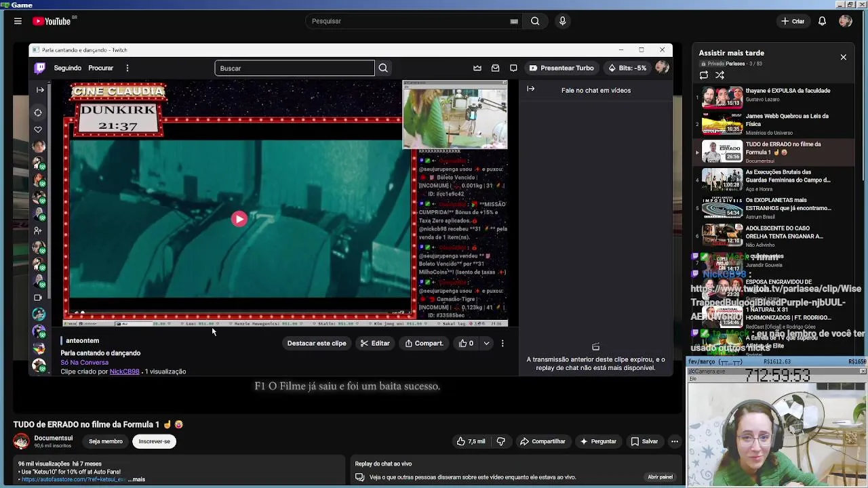Open the Twitch Seguindo tab
The width and height of the screenshot is (868, 488).
pos(68,68)
